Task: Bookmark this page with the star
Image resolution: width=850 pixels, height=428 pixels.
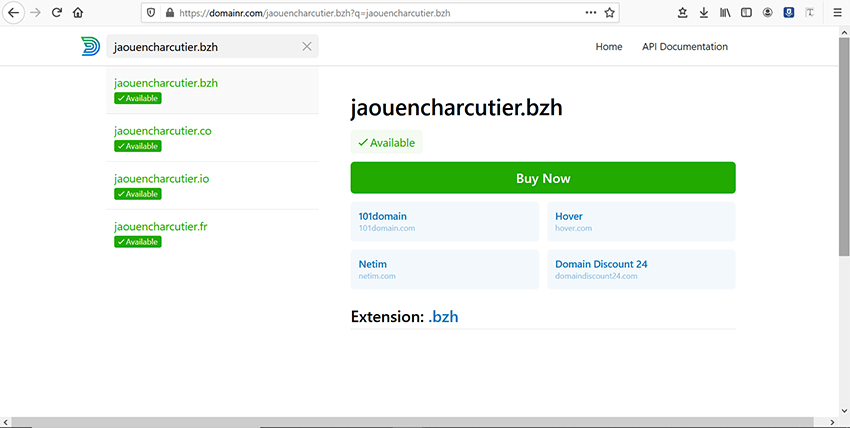Action: tap(609, 13)
